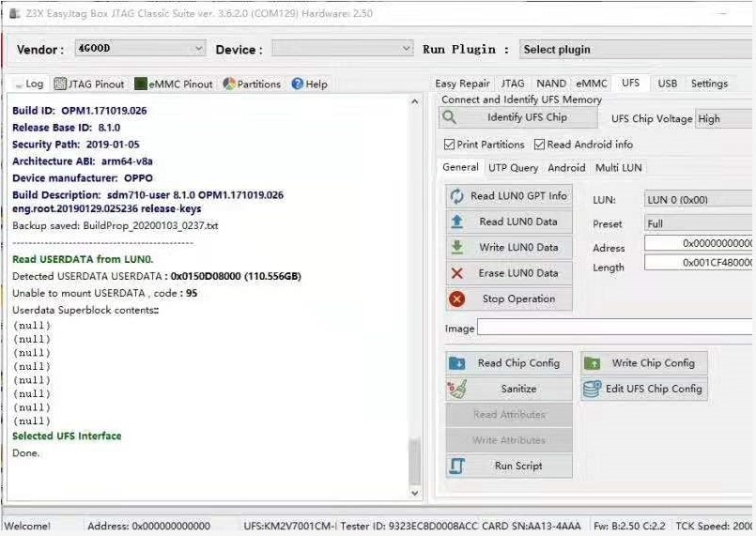Switch to the eMMC tab
This screenshot has height=536, width=756.
tap(591, 84)
